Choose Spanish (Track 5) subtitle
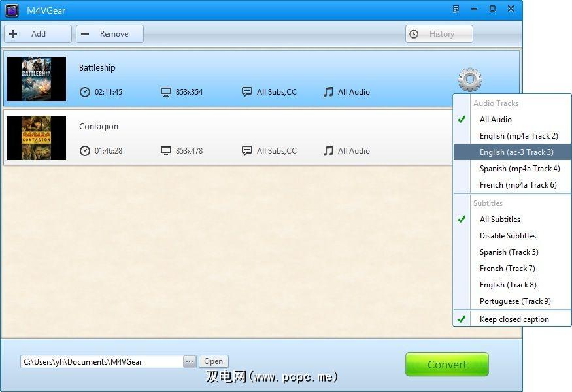 click(512, 252)
